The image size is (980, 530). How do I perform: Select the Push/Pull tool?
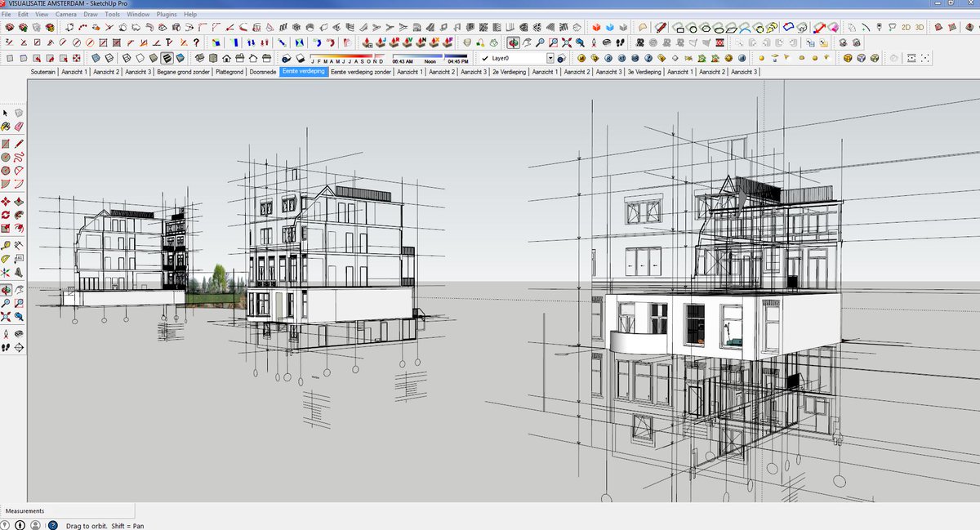(19, 201)
